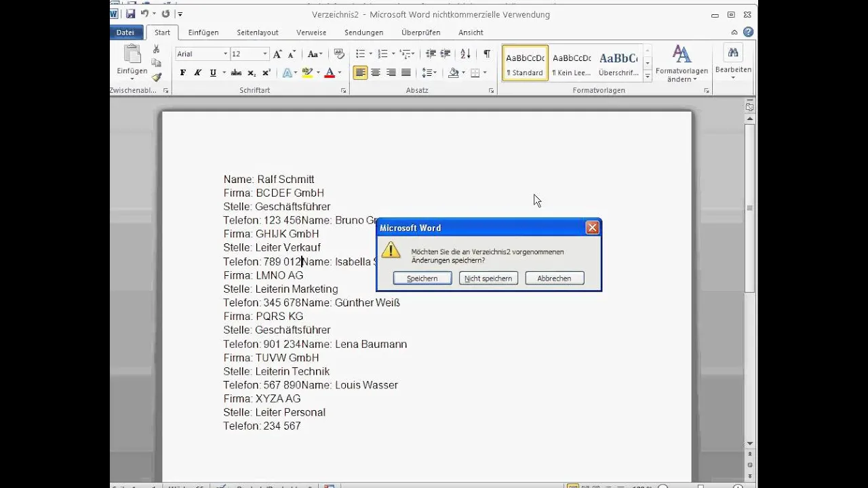The width and height of the screenshot is (868, 488).
Task: Open the Bearbeiten binoculars menu
Action: click(x=733, y=62)
